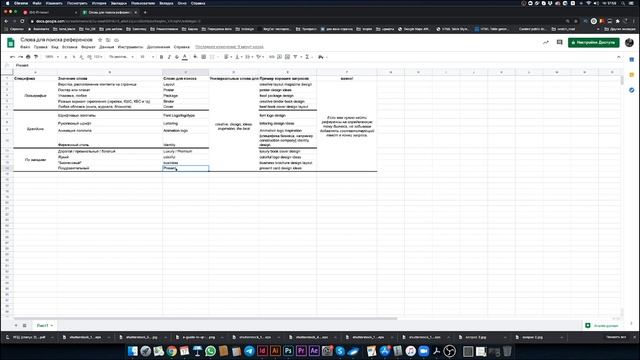Open the font size dropdown

[x=147, y=57]
